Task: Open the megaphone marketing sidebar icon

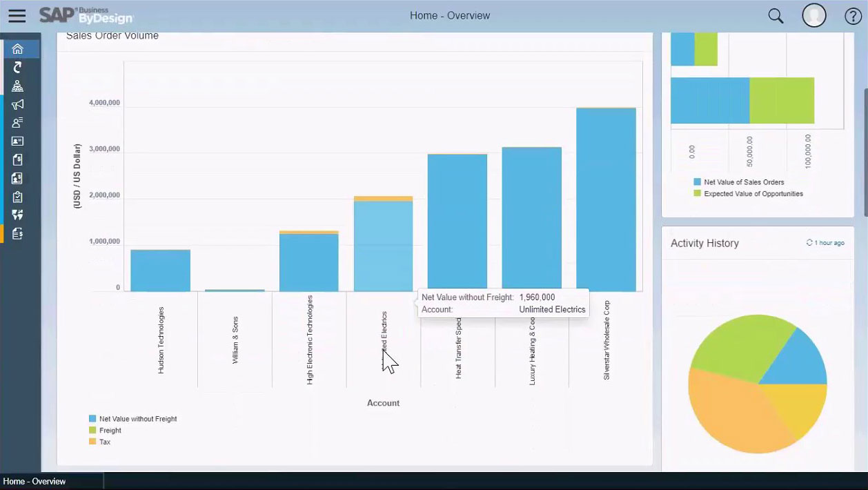Action: click(x=18, y=104)
